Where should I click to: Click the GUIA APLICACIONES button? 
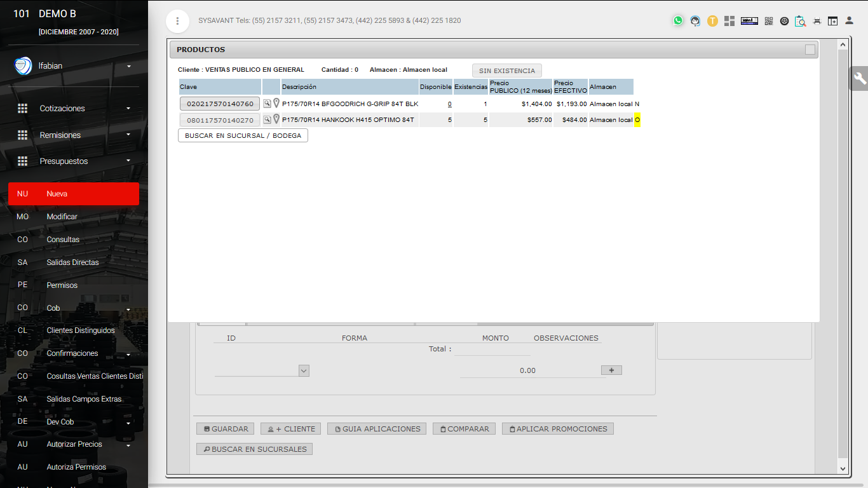pyautogui.click(x=377, y=429)
